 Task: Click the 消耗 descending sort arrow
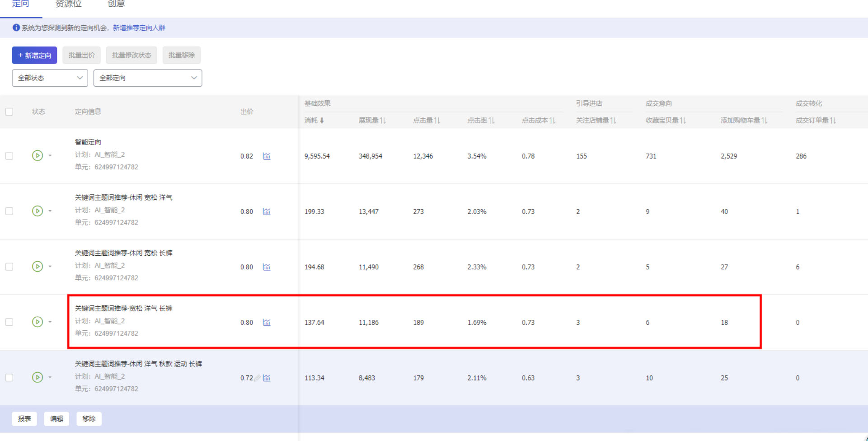coord(322,120)
